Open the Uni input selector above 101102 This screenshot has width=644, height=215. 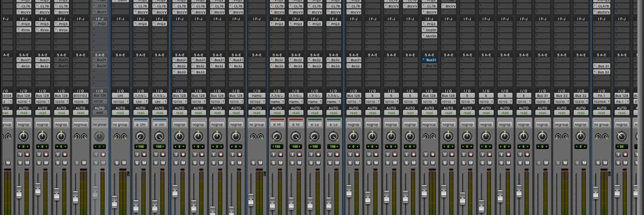coord(120,96)
